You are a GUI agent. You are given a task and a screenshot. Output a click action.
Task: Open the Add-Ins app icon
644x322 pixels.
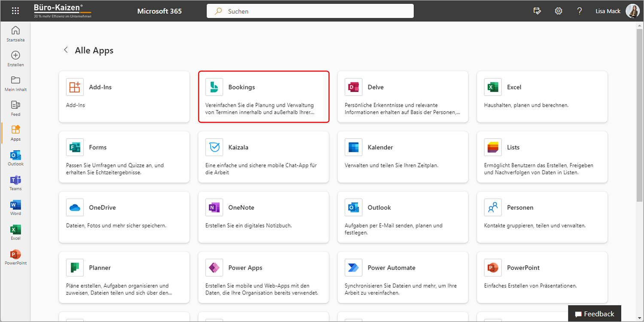[x=75, y=87]
